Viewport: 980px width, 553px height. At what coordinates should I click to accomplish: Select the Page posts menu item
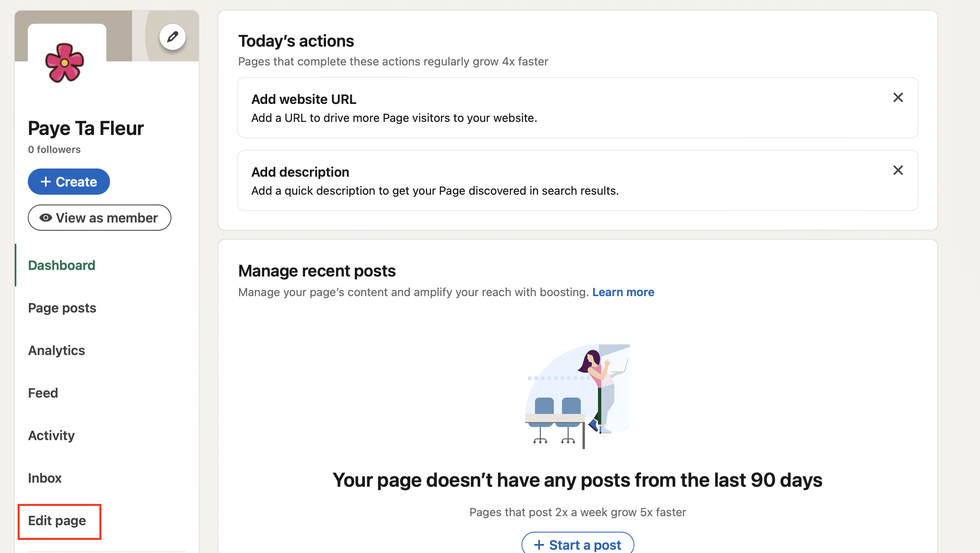61,308
